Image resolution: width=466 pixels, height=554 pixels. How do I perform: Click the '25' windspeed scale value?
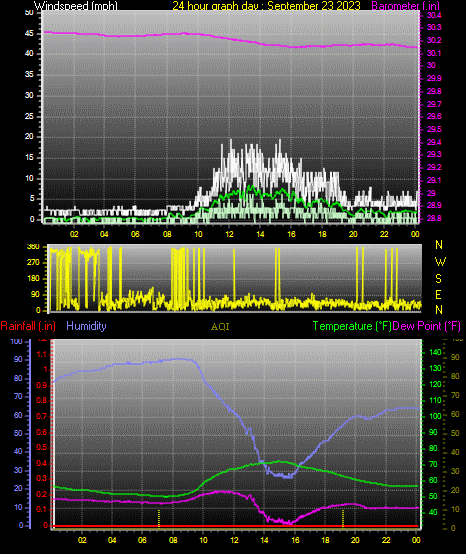coord(29,116)
